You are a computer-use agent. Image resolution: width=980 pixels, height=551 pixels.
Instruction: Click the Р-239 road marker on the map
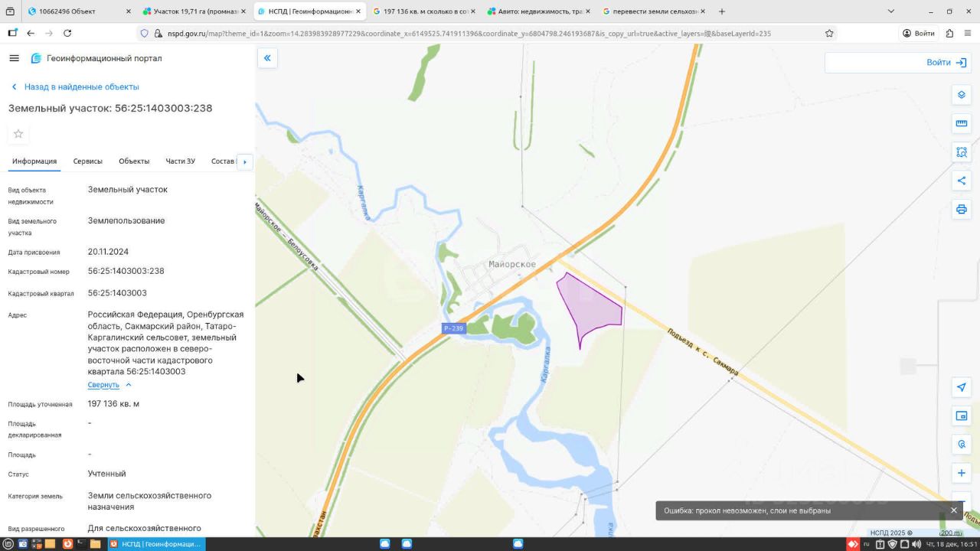[453, 328]
